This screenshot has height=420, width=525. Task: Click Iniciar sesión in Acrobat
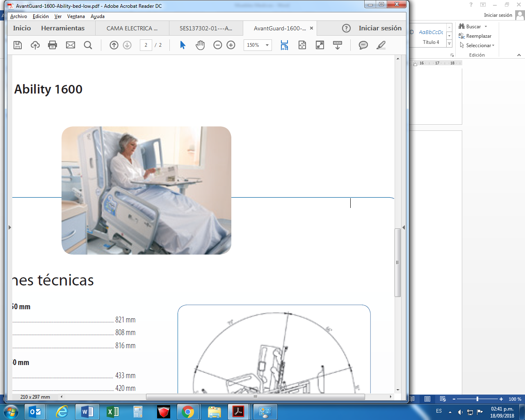(x=380, y=28)
